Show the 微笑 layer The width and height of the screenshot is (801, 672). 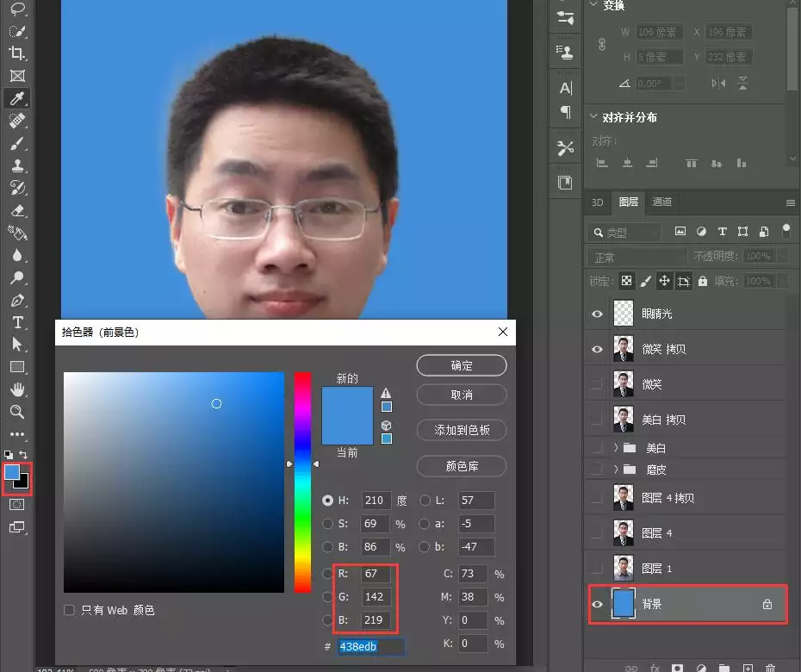point(597,384)
